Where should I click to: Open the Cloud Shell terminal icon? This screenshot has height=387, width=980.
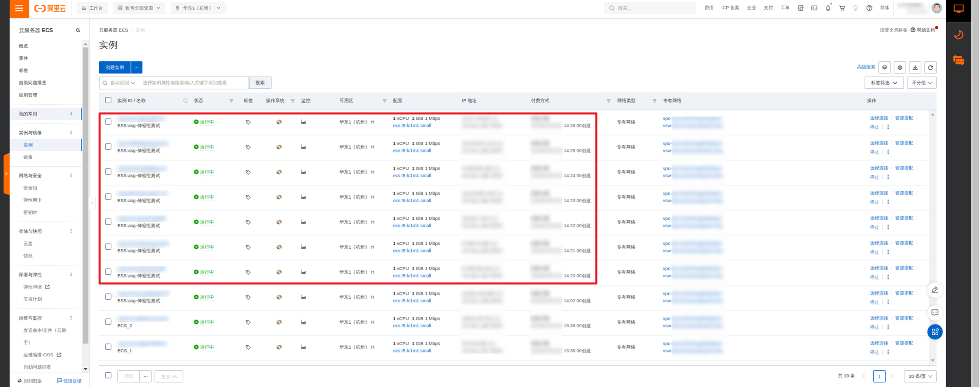coord(814,8)
